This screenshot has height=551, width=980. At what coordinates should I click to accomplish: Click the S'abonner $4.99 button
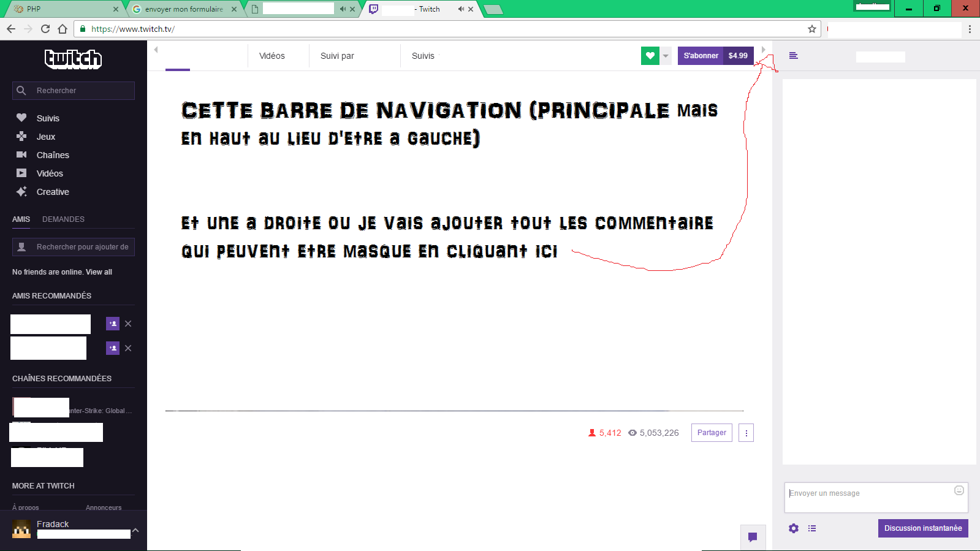715,56
